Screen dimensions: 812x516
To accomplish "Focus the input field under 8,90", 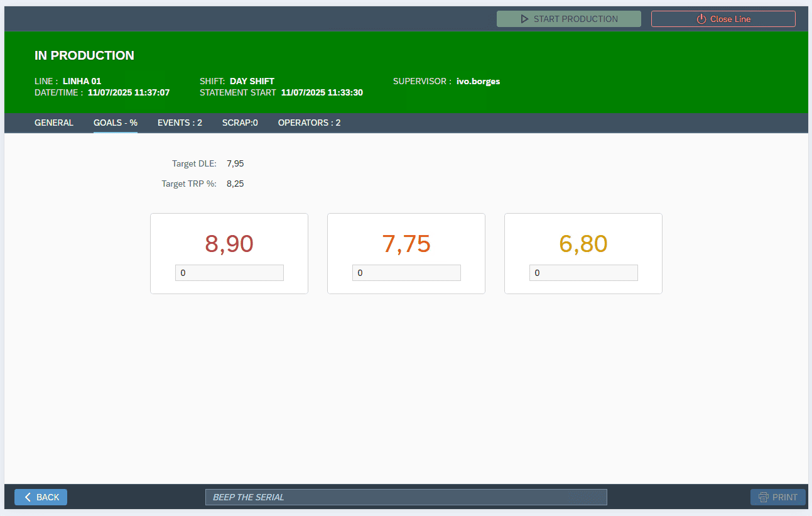I will tap(229, 273).
